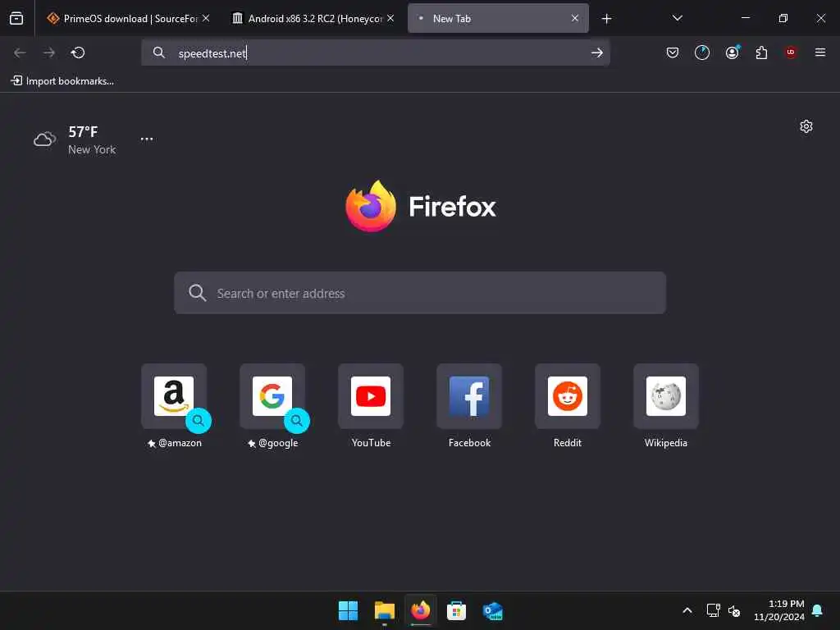Click the New York weather location text
Image resolution: width=840 pixels, height=630 pixels.
click(92, 149)
